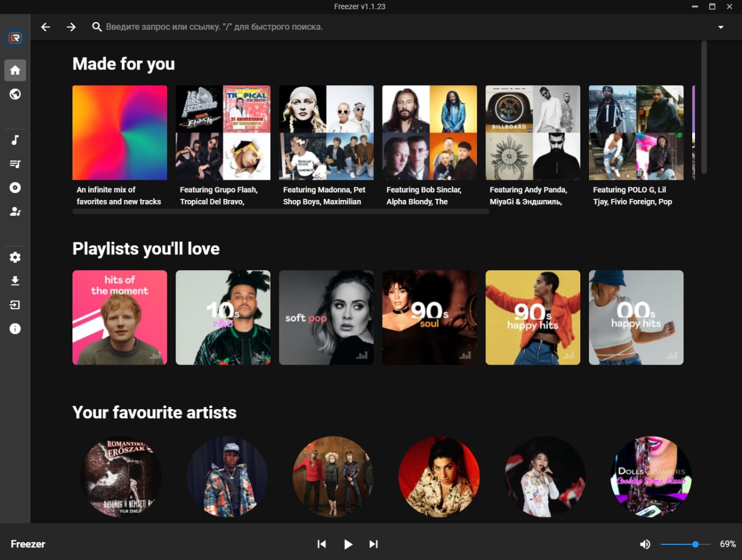
Task: Open the 'hits of the moment' playlist
Action: [119, 318]
